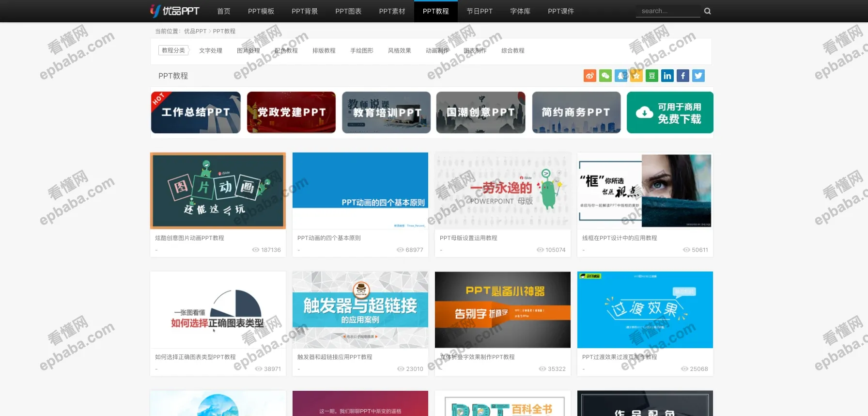
Task: Click the 优品PPT site logo
Action: [175, 11]
